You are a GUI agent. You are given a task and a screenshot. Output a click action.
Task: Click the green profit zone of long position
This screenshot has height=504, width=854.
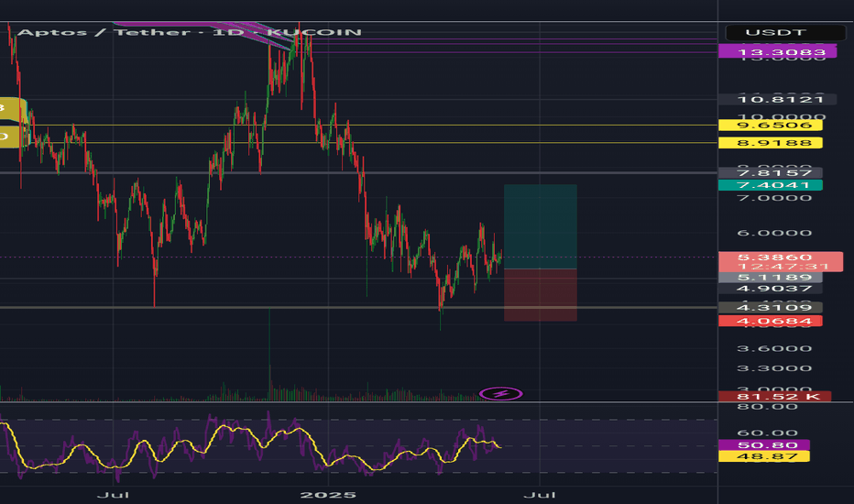541,226
